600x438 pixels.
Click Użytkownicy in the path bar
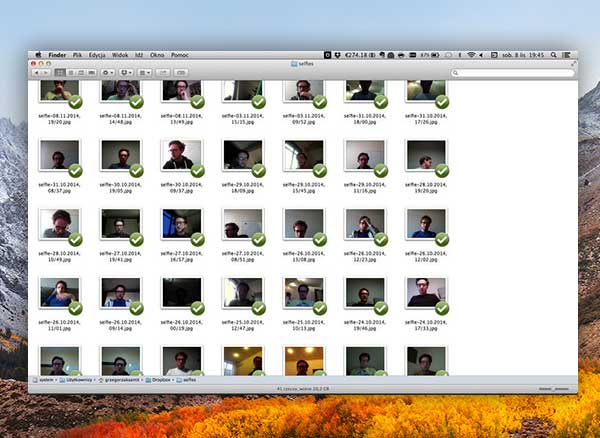coord(76,380)
